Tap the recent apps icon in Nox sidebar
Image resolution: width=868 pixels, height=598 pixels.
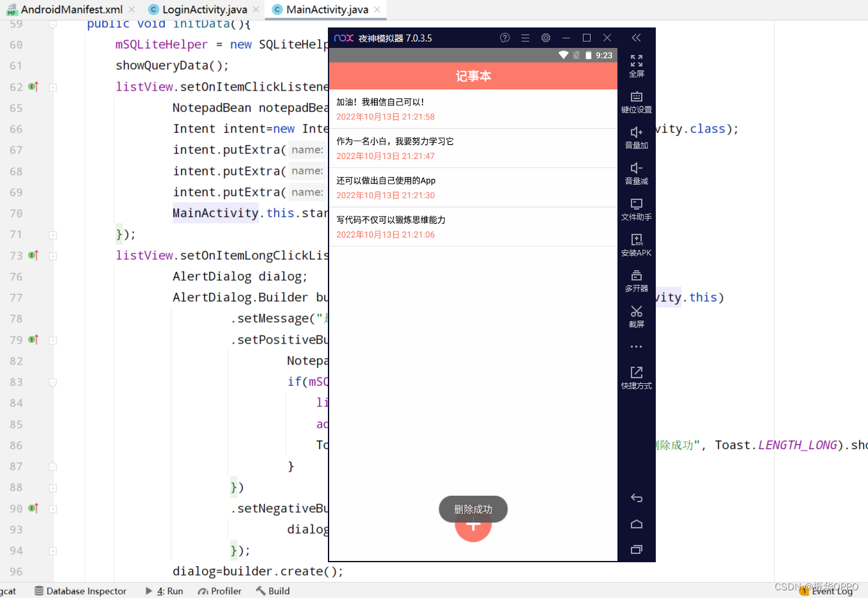[x=637, y=549]
